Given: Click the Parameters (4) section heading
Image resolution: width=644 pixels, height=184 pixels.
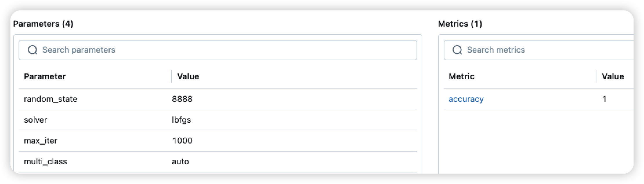Looking at the screenshot, I should [x=43, y=24].
